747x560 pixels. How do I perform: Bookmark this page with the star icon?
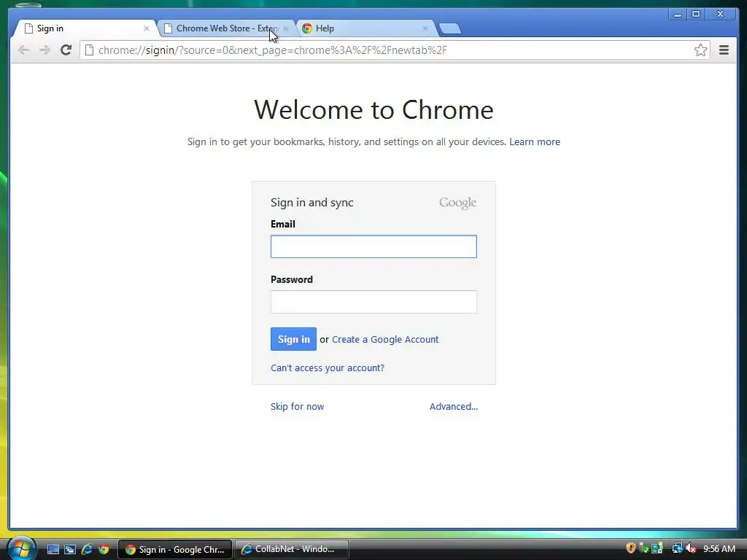(x=700, y=50)
